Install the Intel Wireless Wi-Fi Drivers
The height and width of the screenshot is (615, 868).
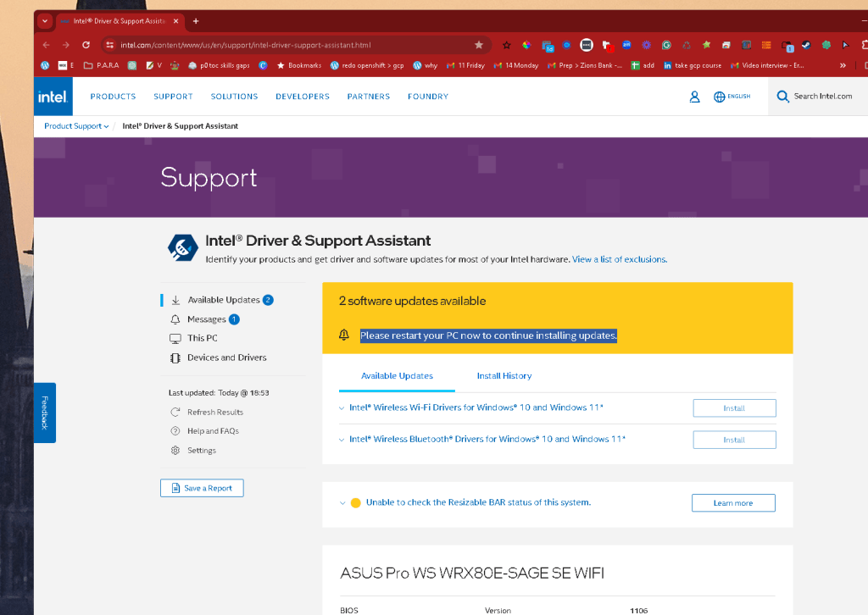734,408
